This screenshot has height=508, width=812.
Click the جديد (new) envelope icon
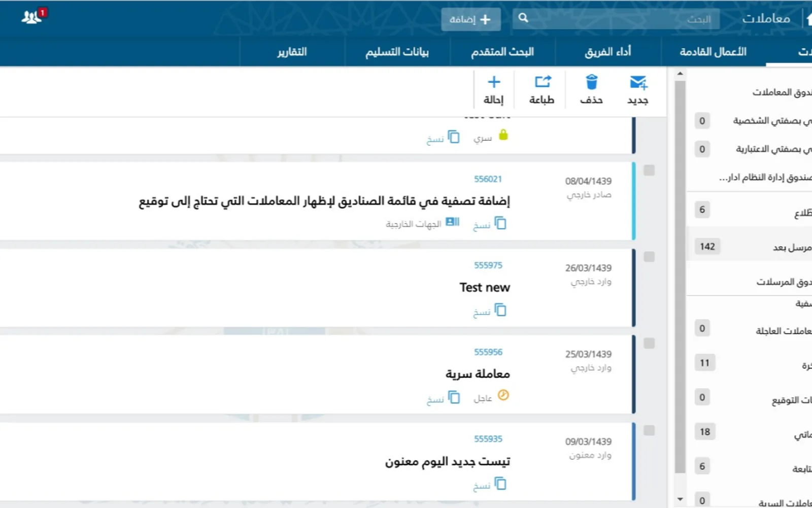point(638,82)
